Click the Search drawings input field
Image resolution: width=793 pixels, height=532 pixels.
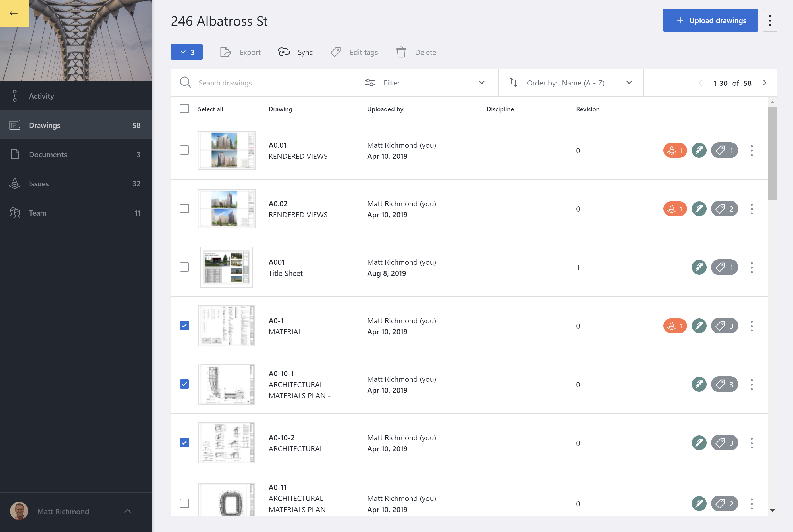pyautogui.click(x=262, y=83)
